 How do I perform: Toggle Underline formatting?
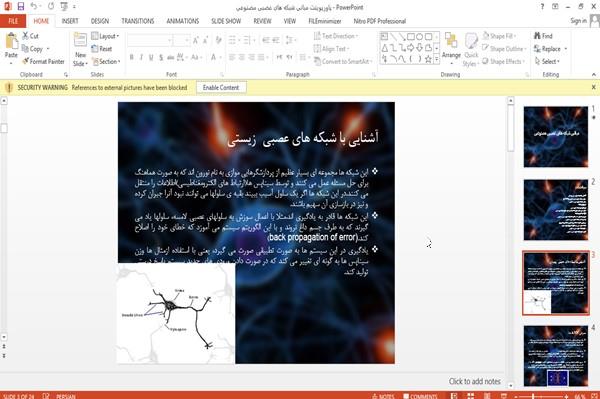[x=151, y=57]
